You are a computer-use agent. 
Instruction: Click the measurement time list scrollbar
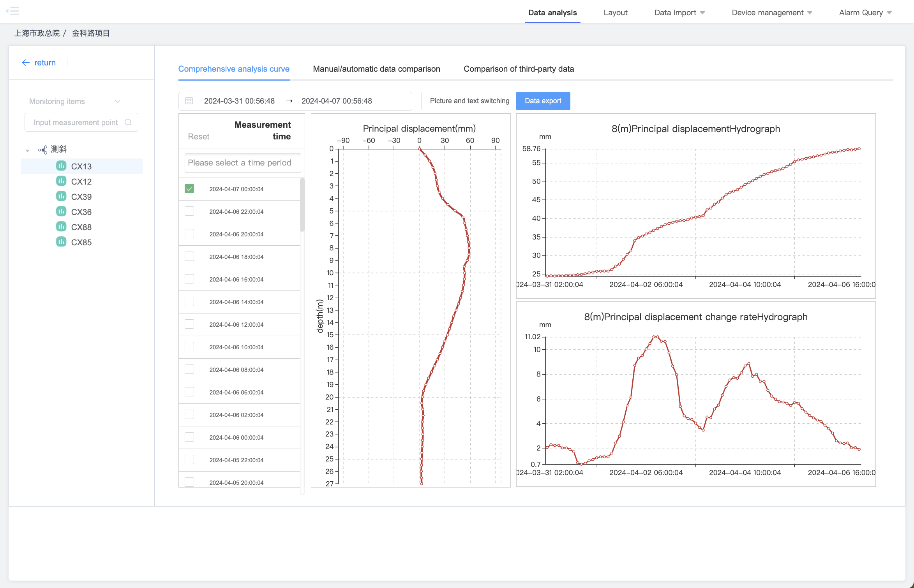(x=302, y=205)
